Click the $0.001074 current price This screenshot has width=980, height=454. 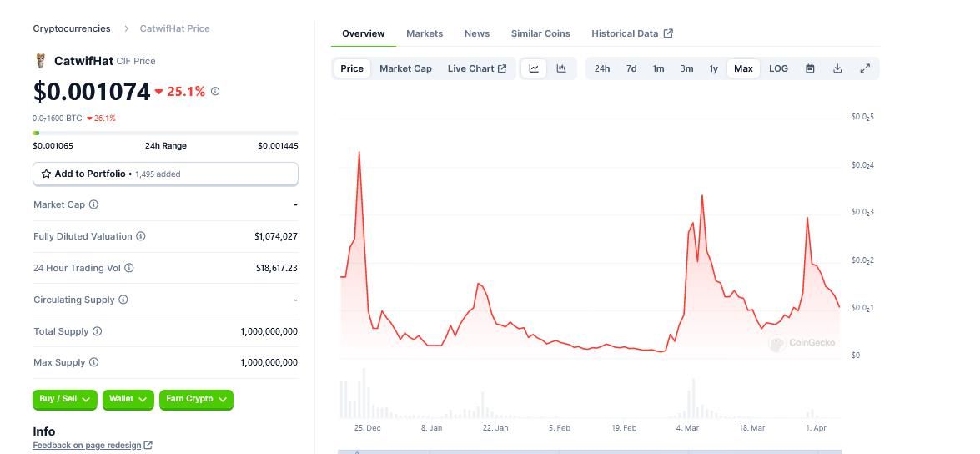[92, 92]
